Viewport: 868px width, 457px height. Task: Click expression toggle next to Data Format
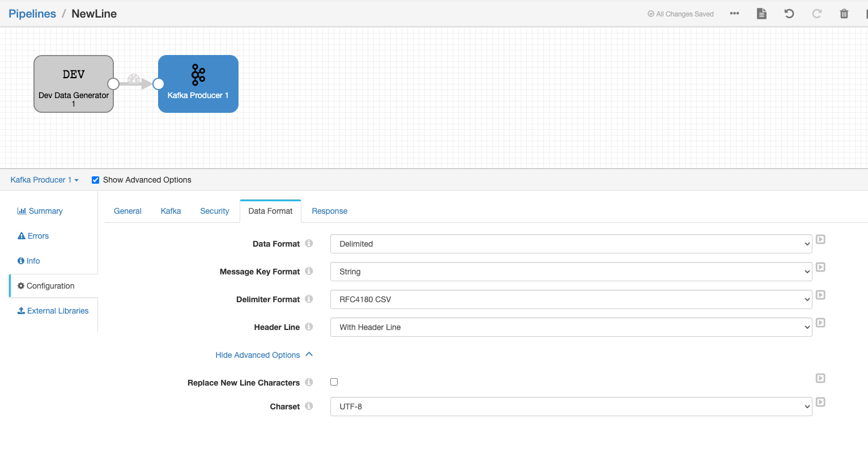[820, 239]
